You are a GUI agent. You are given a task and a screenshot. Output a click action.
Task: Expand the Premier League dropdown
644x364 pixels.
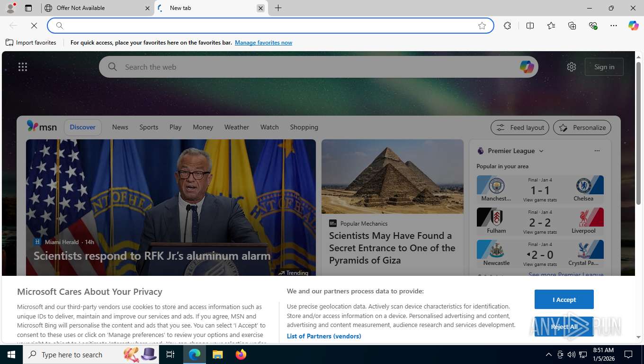click(x=541, y=151)
